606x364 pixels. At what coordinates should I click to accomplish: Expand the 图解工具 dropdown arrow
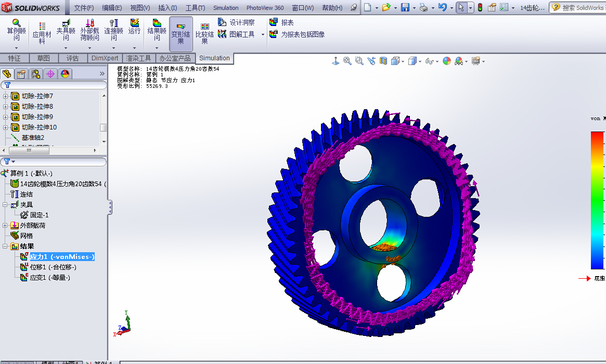coord(263,34)
